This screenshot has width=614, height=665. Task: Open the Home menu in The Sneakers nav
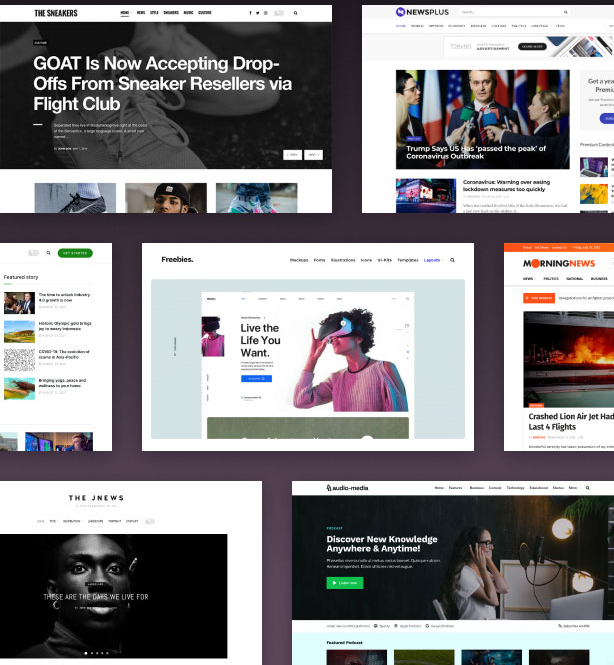(125, 13)
